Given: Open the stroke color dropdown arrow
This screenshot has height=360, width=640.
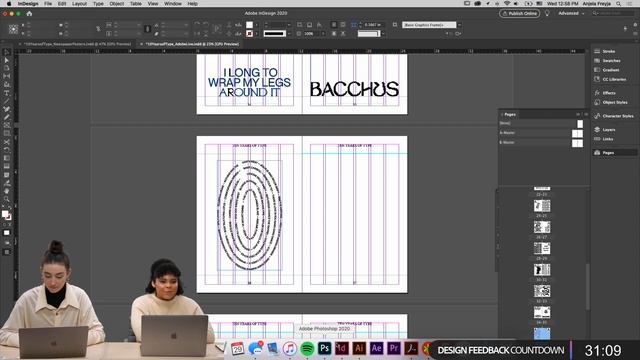Looking at the screenshot, I should [256, 33].
